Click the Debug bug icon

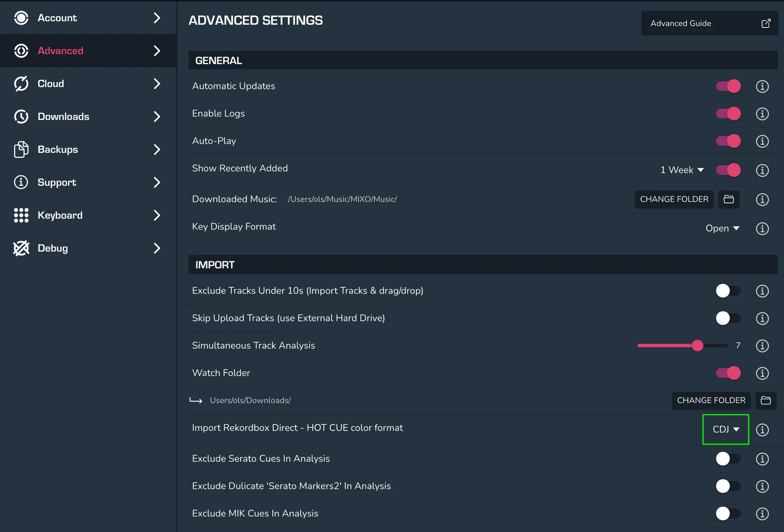tap(21, 248)
